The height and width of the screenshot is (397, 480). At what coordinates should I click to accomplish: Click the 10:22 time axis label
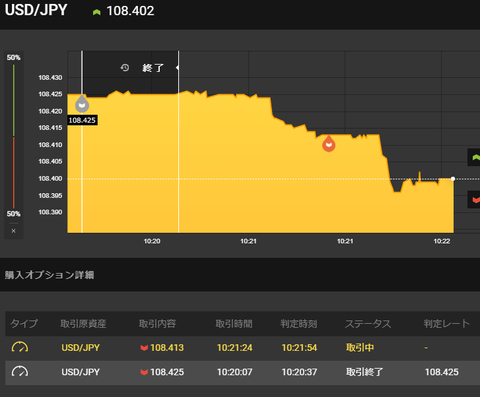click(x=442, y=241)
